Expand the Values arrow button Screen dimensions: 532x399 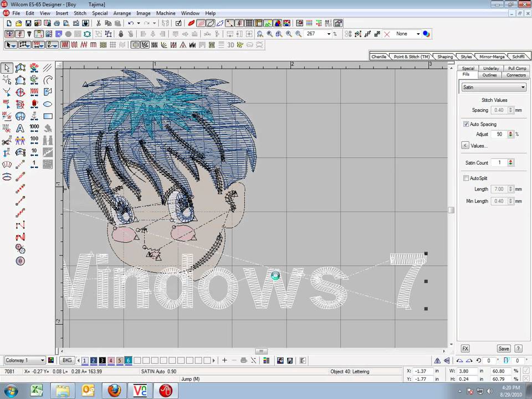pyautogui.click(x=465, y=146)
